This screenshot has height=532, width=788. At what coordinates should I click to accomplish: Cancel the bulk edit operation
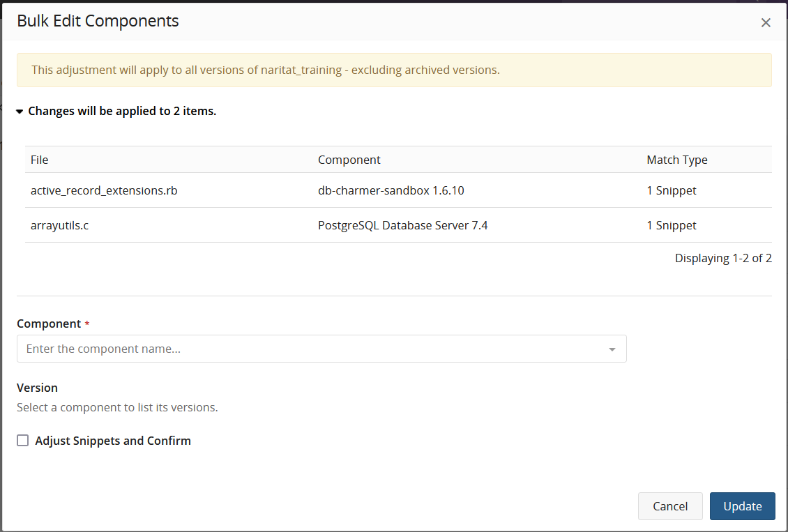[670, 506]
